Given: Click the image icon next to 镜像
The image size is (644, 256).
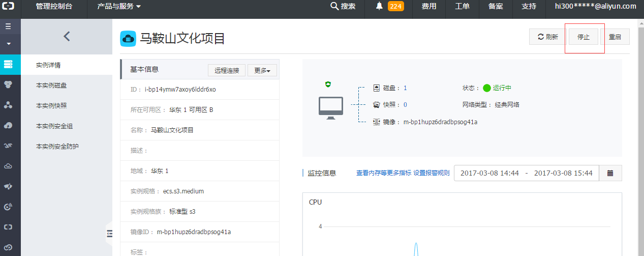Looking at the screenshot, I should click(x=377, y=122).
